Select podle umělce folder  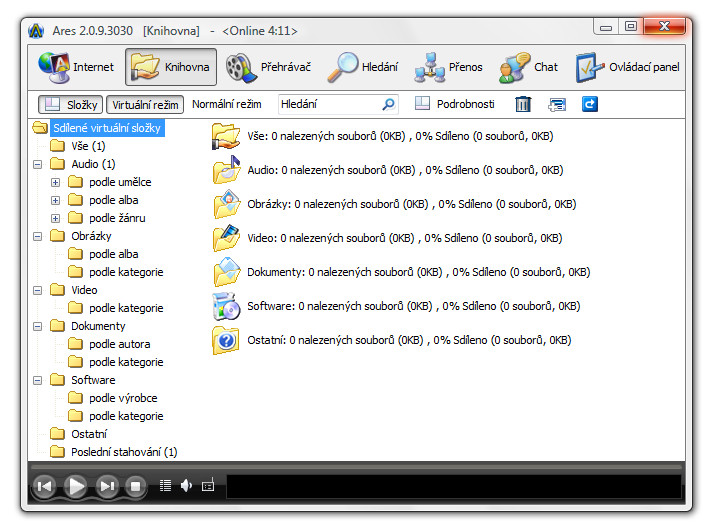click(x=120, y=182)
